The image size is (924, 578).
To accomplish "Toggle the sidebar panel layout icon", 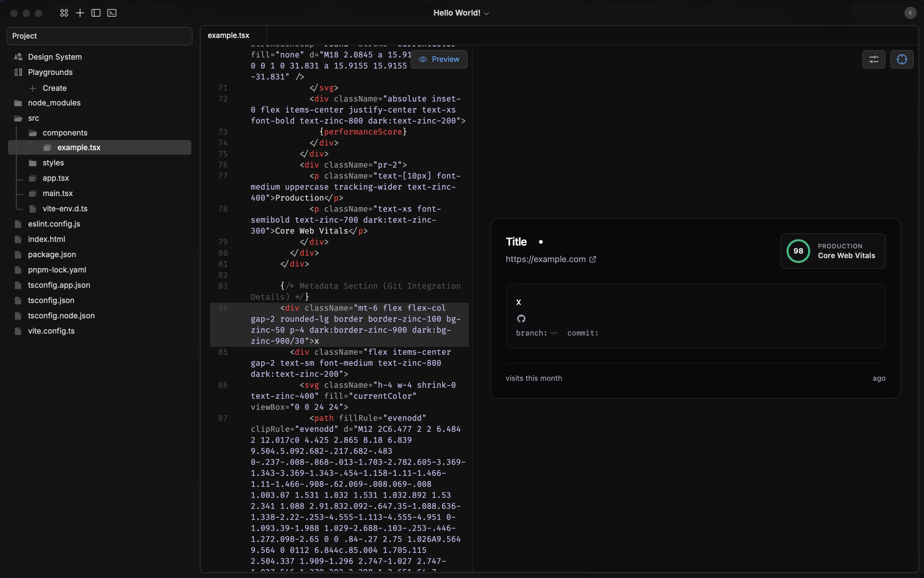I will pos(96,13).
